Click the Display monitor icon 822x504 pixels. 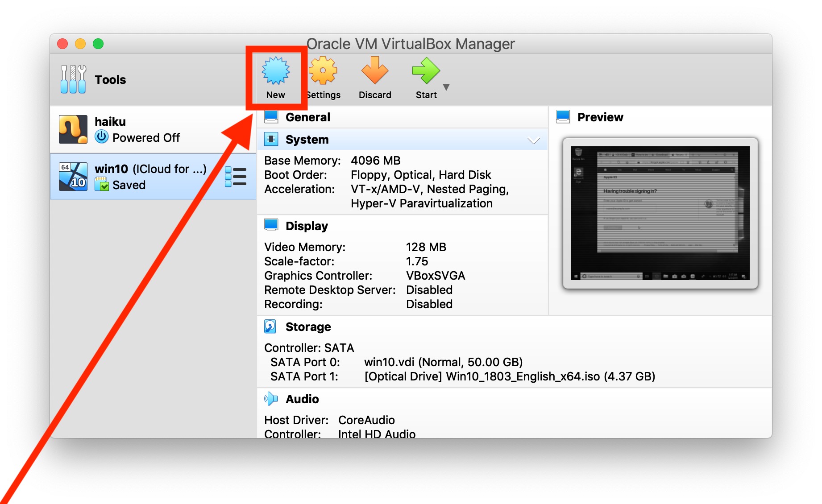272,225
